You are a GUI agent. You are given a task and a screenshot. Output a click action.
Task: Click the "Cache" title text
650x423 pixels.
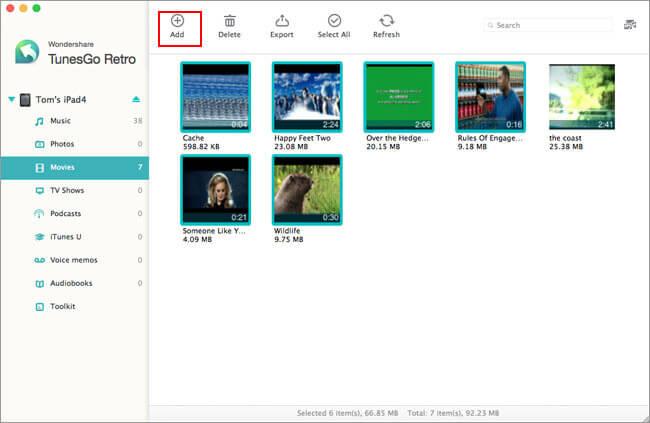click(x=193, y=138)
